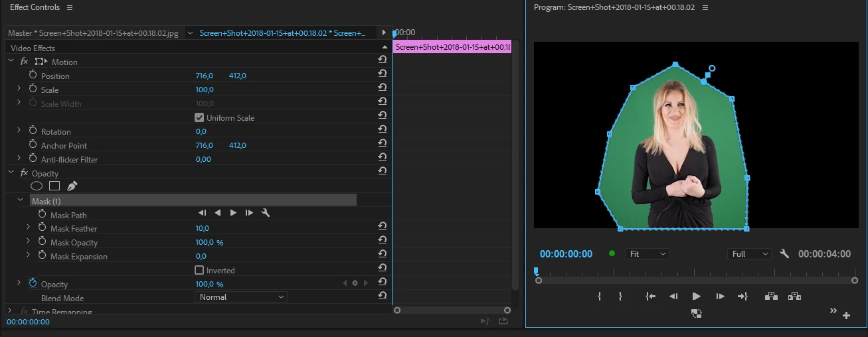
Task: Click Mark Out in Program monitor
Action: (x=620, y=297)
